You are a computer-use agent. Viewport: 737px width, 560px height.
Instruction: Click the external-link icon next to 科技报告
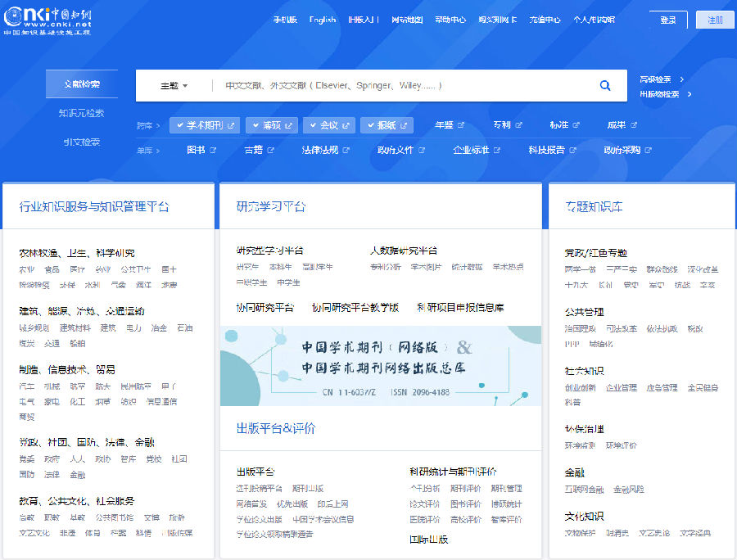coord(574,149)
